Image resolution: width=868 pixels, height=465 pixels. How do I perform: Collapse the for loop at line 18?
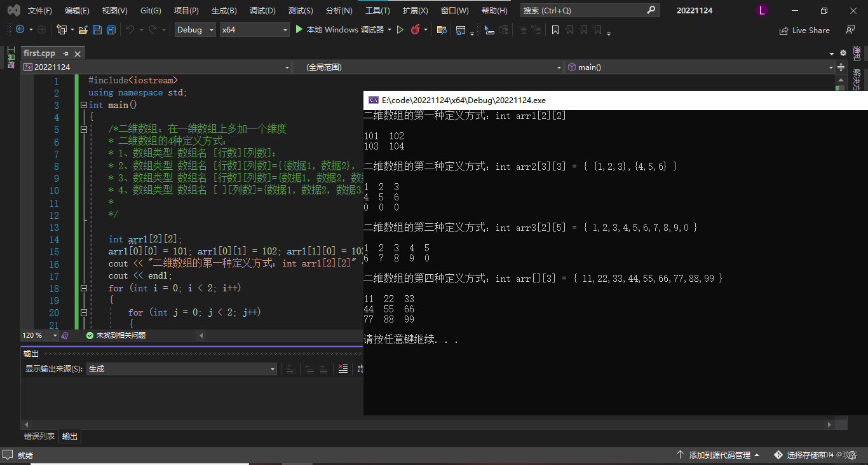[x=84, y=288]
